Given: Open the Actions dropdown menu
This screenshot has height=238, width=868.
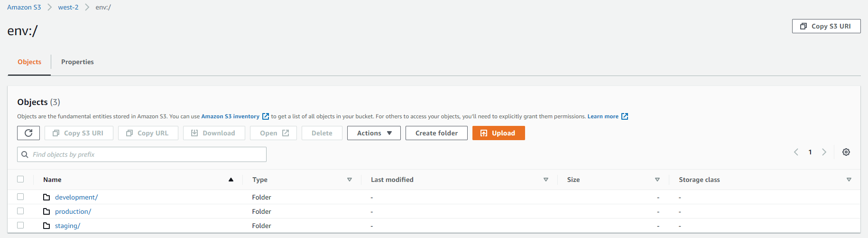Looking at the screenshot, I should click(x=374, y=133).
